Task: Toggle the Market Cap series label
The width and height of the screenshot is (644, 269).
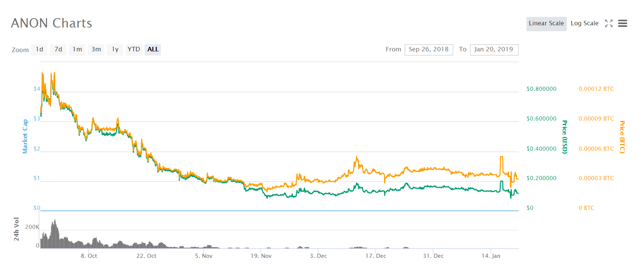Action: tap(25, 136)
